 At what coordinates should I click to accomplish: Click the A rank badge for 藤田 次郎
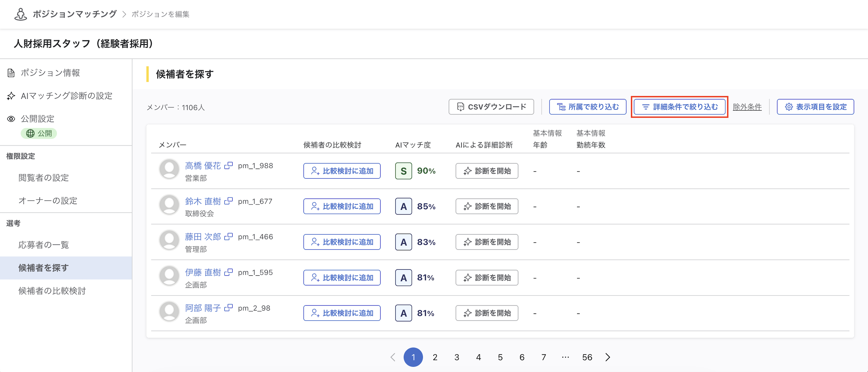coord(403,242)
